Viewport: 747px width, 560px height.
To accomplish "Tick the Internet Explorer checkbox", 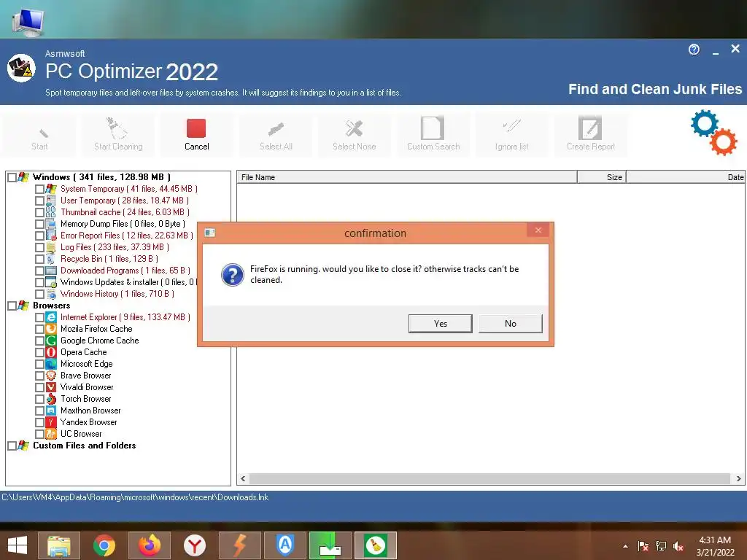I will pos(39,317).
